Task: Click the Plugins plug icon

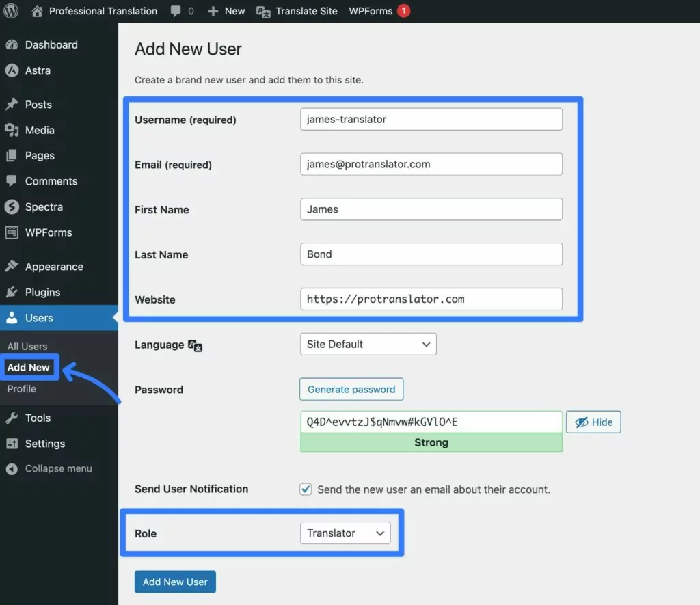Action: click(x=12, y=292)
